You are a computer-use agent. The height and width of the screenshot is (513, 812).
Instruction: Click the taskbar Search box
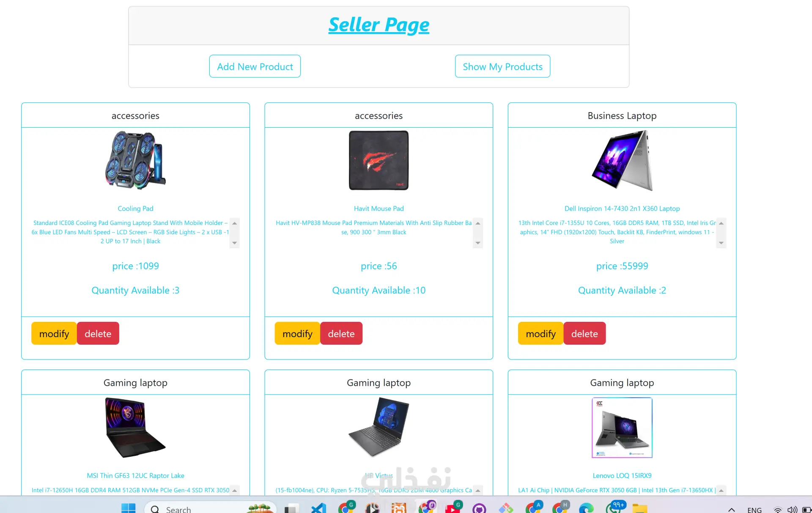(210, 508)
